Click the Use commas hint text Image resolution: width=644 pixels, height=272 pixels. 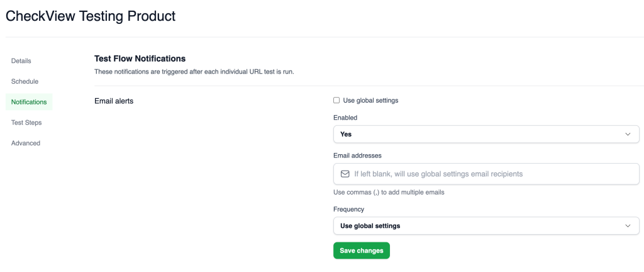click(389, 192)
